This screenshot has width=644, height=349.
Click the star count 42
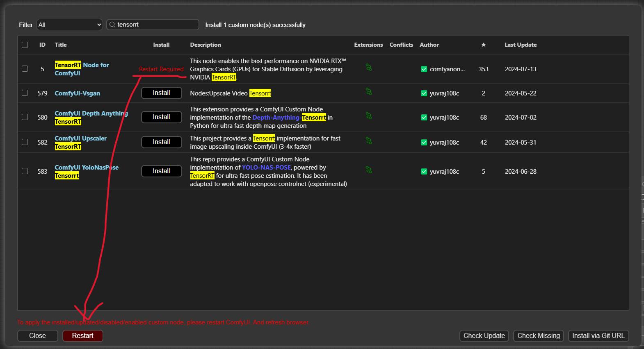(484, 143)
